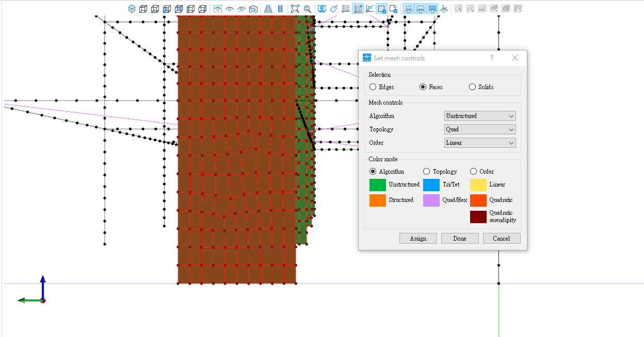Click the view cube with highlighted front face
Viewport: 644px width, 337px height.
coord(167,9)
